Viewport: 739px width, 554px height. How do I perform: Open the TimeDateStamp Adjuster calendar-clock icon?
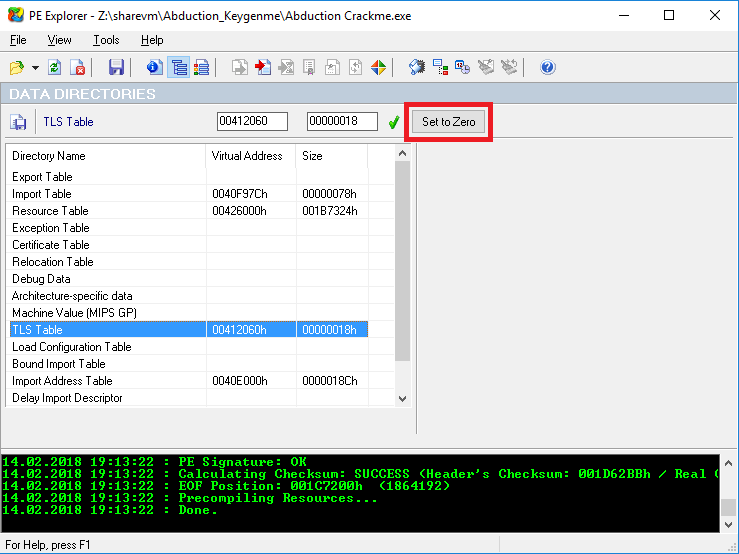tap(463, 67)
